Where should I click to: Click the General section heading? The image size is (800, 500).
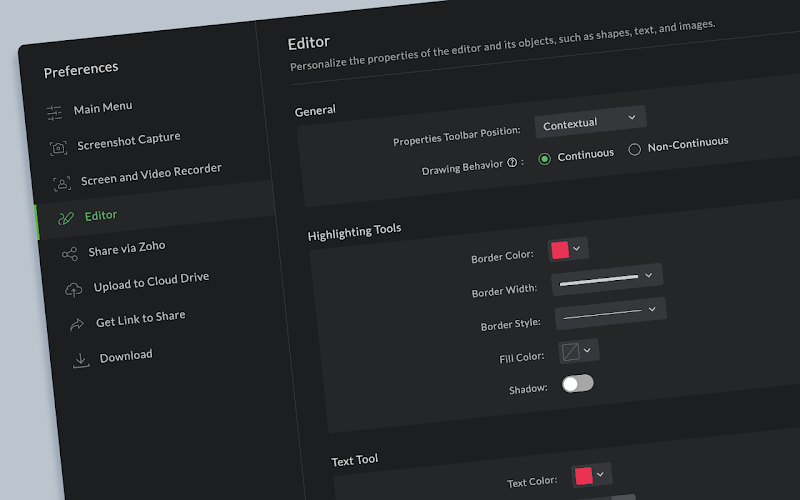coord(315,110)
